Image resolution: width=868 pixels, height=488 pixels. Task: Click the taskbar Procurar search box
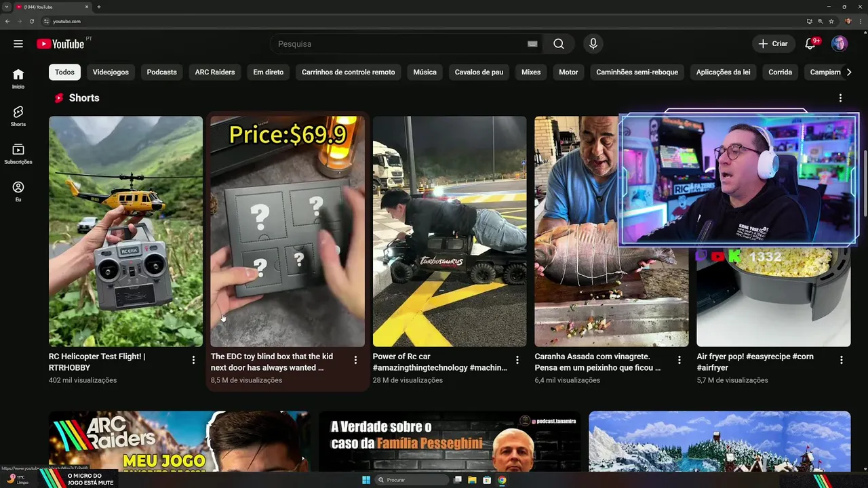tap(412, 480)
